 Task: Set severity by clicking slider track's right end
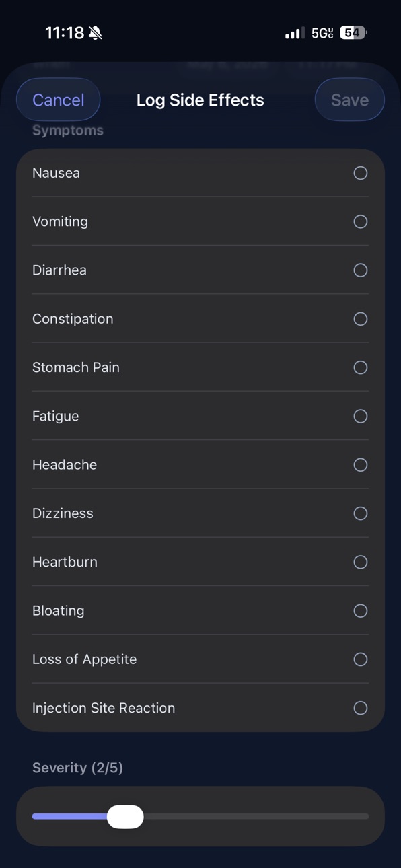click(x=365, y=816)
